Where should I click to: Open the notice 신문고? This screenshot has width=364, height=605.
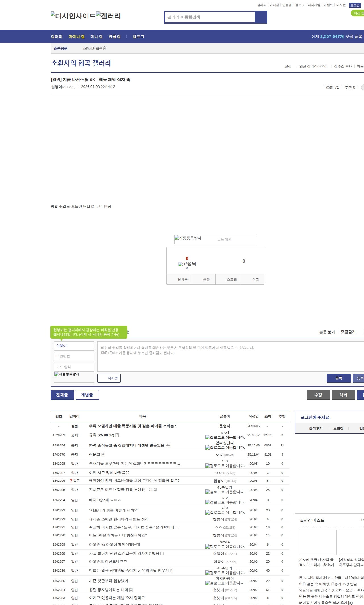point(94,454)
